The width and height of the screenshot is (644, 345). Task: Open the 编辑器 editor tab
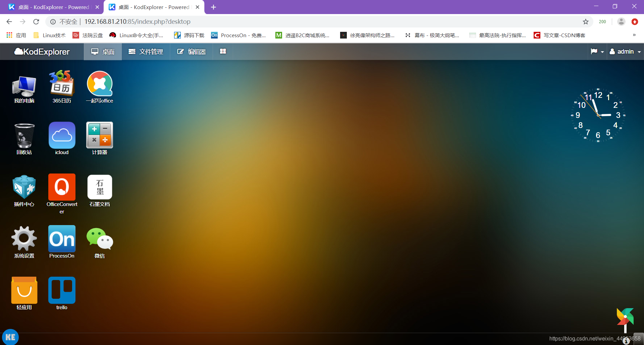(192, 52)
